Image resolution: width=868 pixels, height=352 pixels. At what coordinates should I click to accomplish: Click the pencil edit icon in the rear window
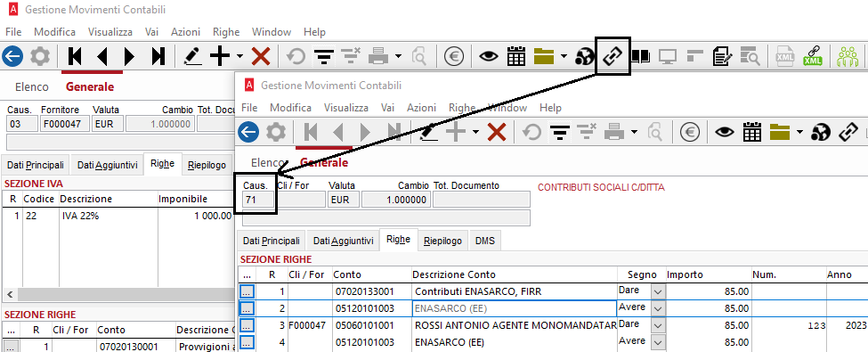(x=192, y=56)
